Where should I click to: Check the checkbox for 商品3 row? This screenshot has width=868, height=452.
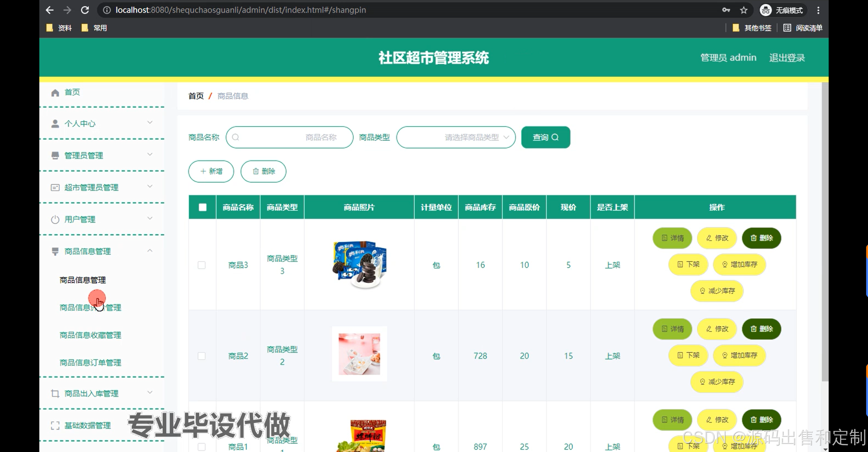coord(202,265)
